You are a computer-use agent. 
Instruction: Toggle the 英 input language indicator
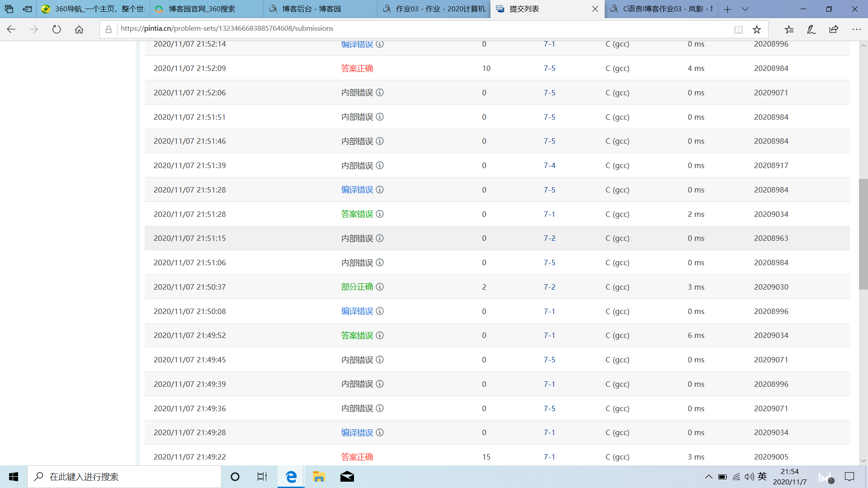pyautogui.click(x=762, y=476)
